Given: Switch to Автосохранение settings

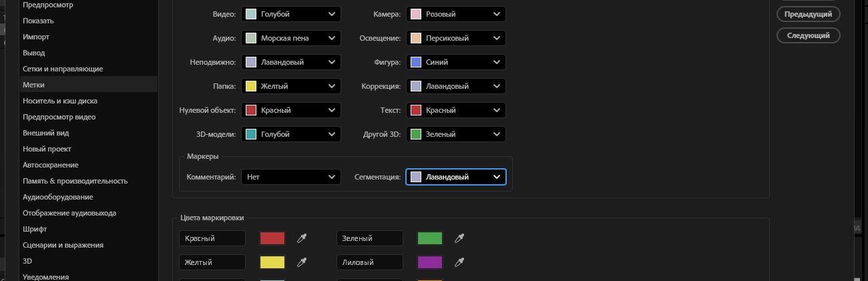Looking at the screenshot, I should tap(51, 165).
